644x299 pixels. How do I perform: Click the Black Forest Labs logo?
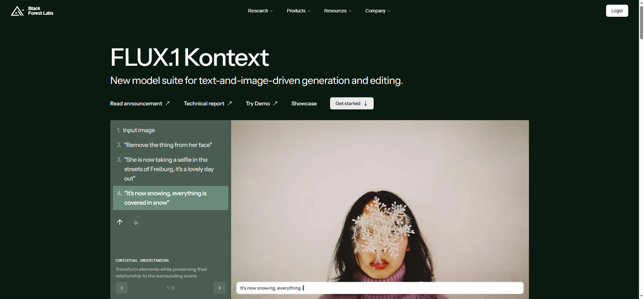(32, 11)
